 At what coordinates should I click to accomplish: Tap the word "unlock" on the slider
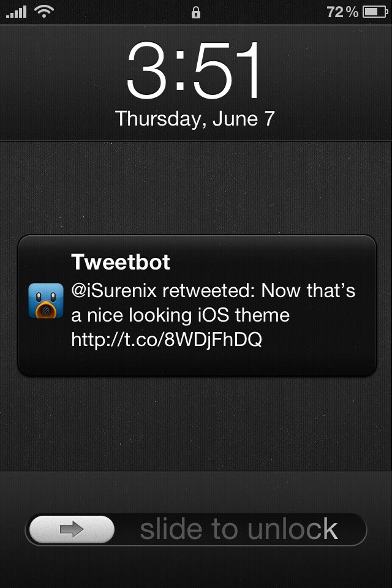[293, 529]
